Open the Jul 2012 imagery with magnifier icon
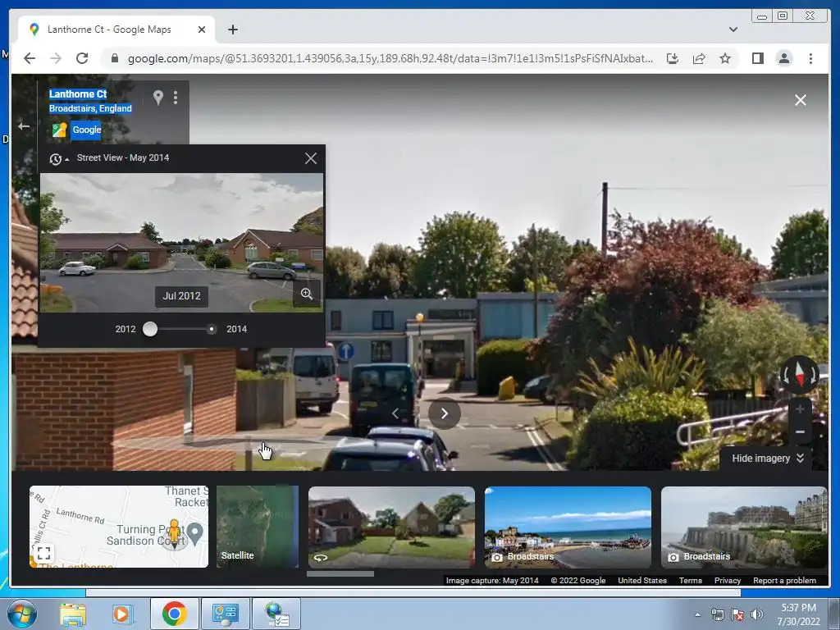 307,294
